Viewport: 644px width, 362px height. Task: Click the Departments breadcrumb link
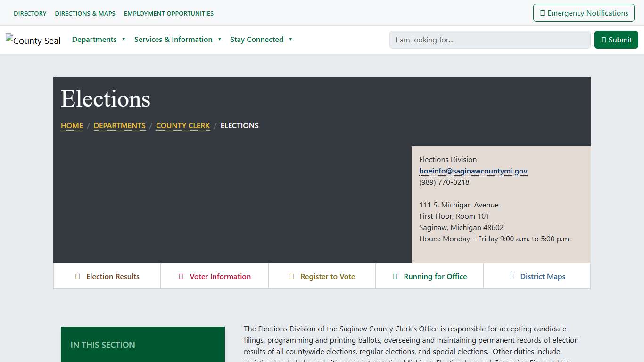(x=119, y=125)
